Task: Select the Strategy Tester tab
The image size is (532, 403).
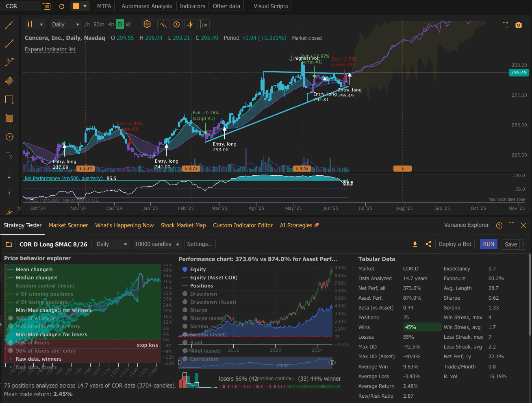Action: coord(22,225)
